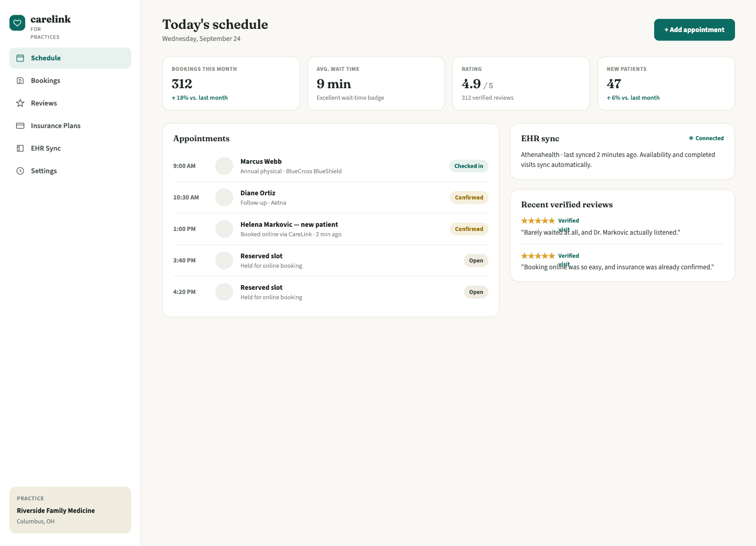
Task: Click the green Connected status dot
Action: pyautogui.click(x=691, y=138)
